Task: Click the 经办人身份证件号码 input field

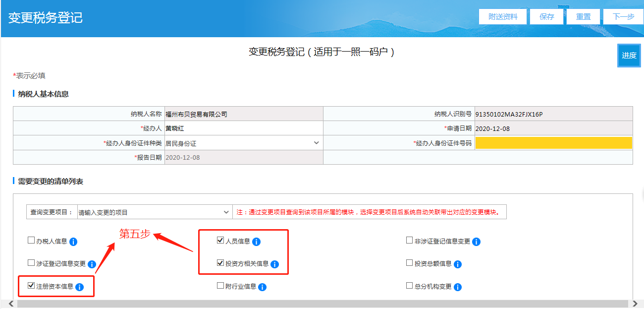Action: coord(553,143)
